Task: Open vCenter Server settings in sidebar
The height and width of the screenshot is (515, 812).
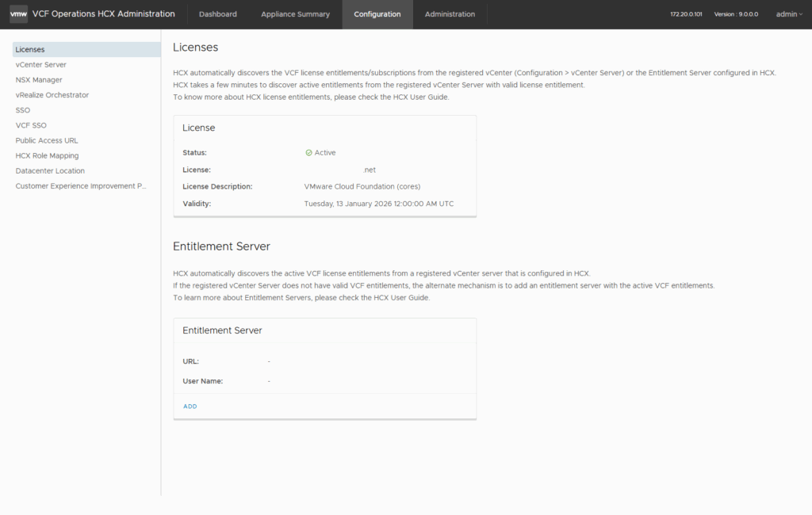Action: pyautogui.click(x=41, y=65)
